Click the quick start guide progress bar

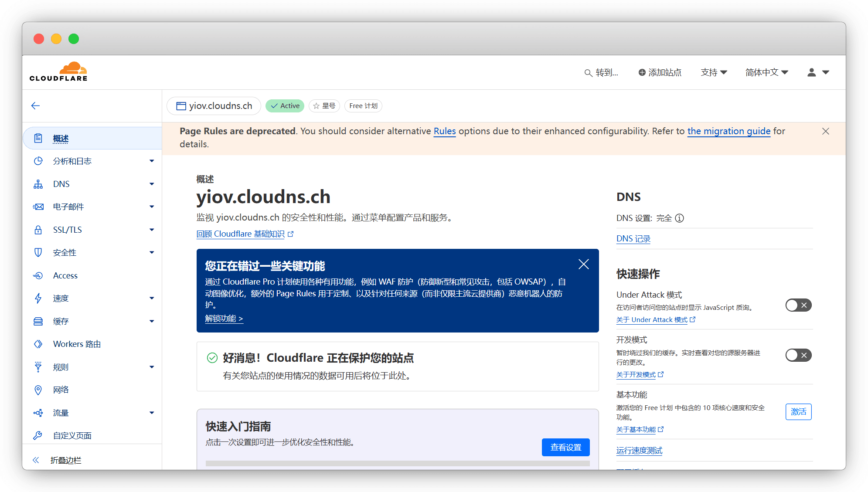[x=397, y=463]
